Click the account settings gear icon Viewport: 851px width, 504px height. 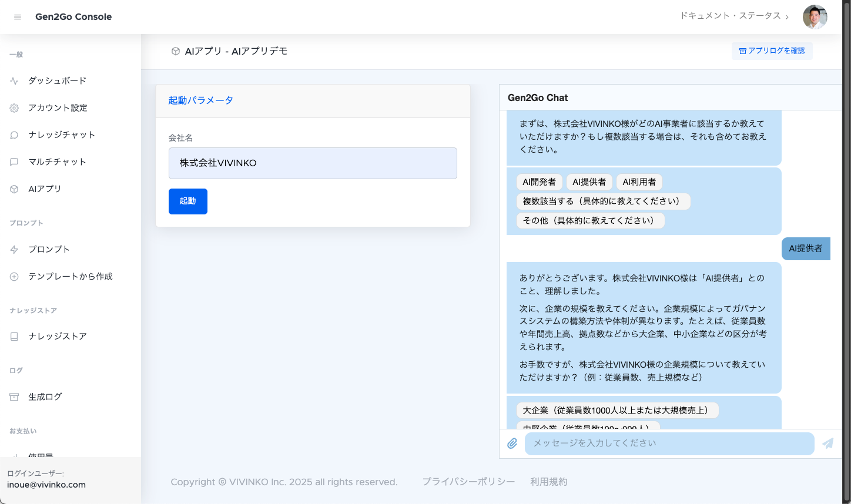point(14,108)
